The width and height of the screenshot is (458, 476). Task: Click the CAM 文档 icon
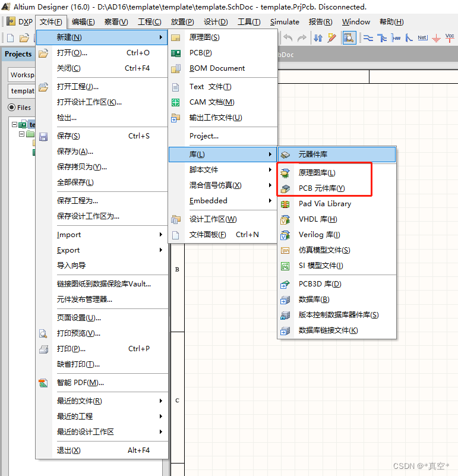(x=175, y=102)
